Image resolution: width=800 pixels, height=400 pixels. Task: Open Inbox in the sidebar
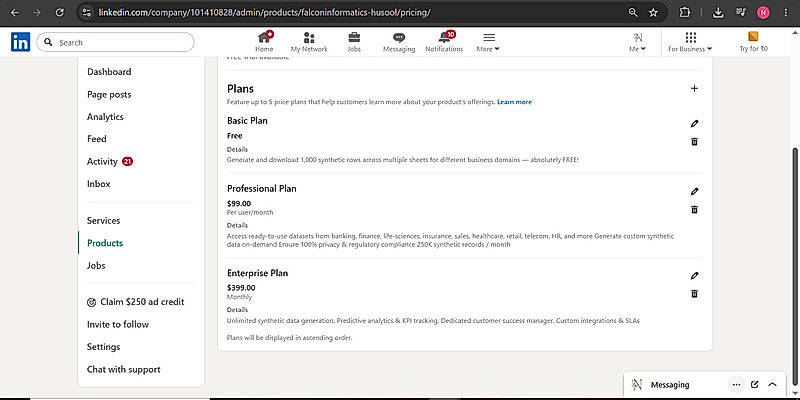(98, 184)
